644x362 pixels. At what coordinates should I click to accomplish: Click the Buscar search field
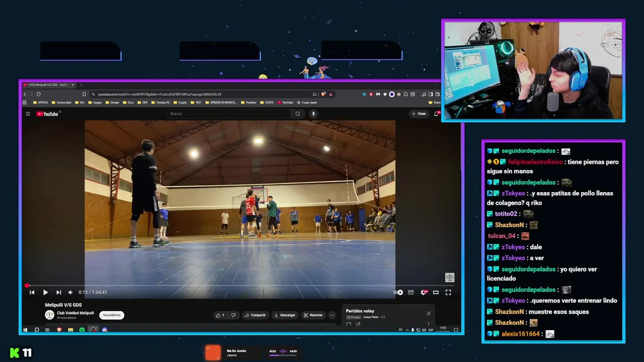[x=229, y=114]
